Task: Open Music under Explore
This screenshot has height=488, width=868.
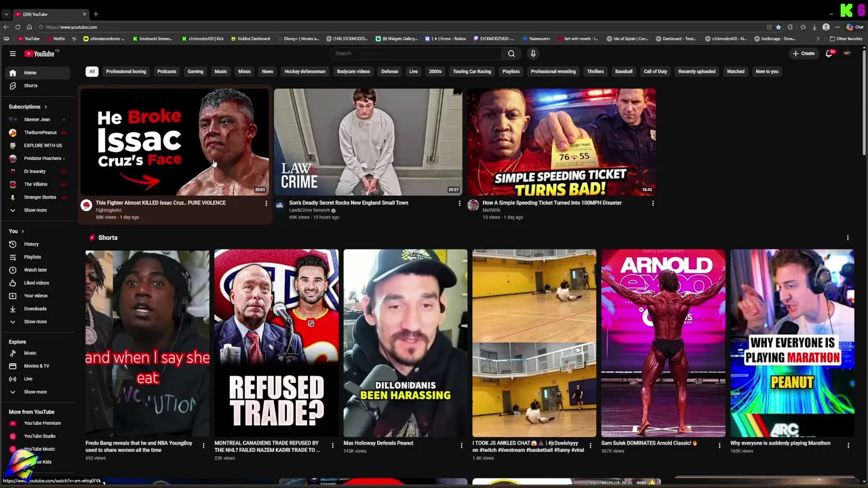Action: (39, 353)
